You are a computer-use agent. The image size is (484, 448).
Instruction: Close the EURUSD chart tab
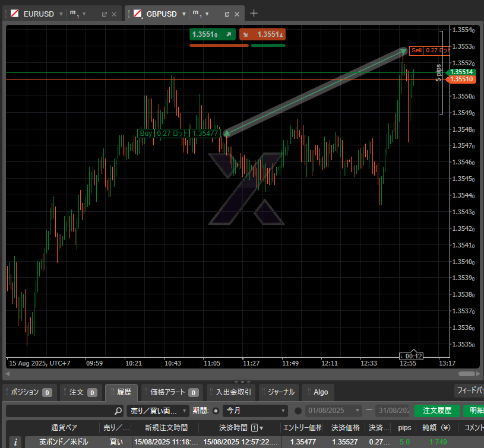114,14
